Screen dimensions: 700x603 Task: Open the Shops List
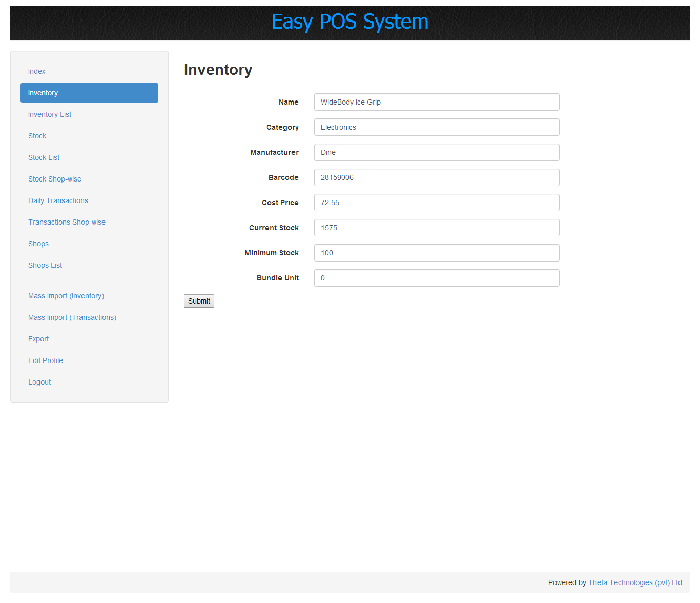[45, 265]
